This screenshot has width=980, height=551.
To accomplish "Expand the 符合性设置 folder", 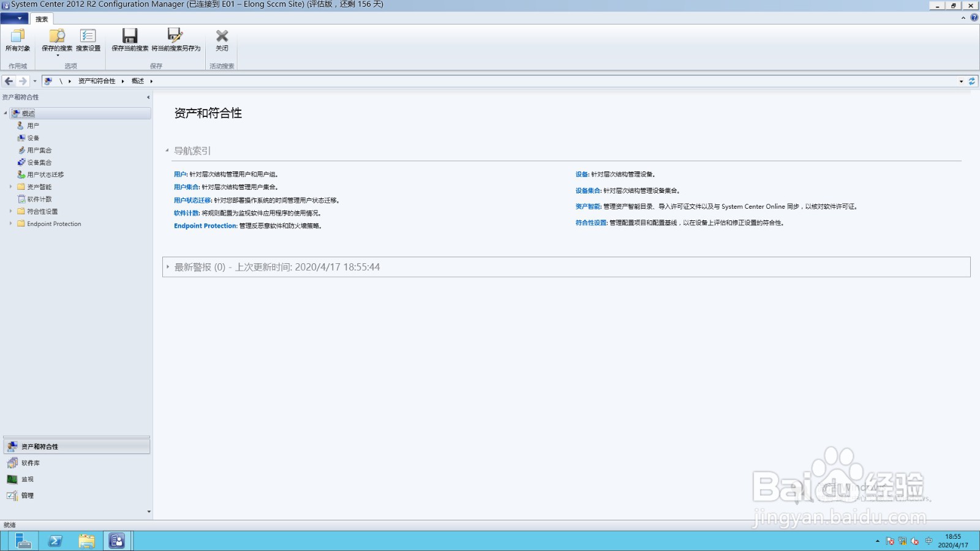I will pos(10,211).
